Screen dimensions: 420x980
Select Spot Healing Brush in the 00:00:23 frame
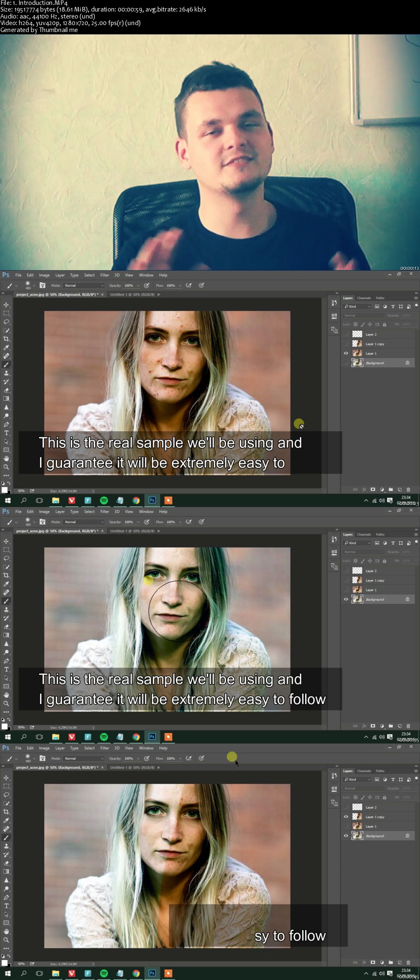pyautogui.click(x=6, y=356)
